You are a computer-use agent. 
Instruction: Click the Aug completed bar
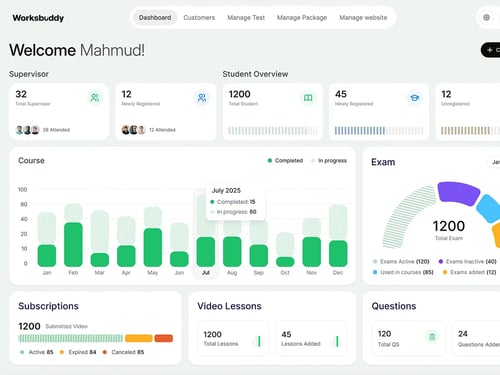click(x=232, y=252)
